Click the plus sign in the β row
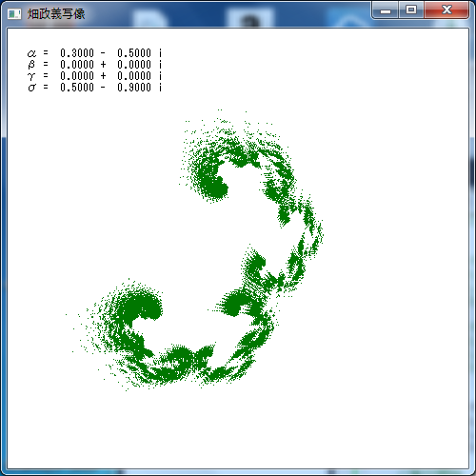 (x=103, y=65)
